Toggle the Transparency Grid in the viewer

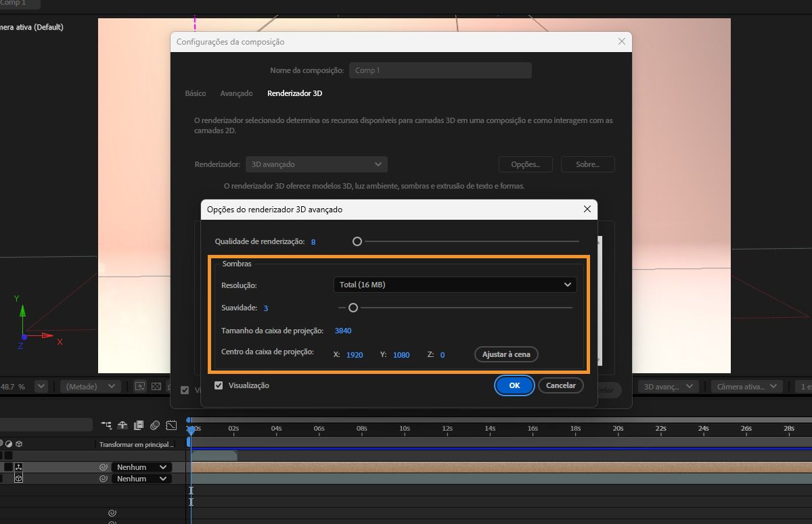[156, 385]
